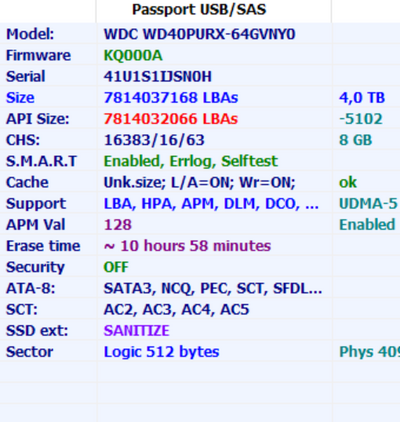Select Logic 512 bytes value

tap(161, 352)
